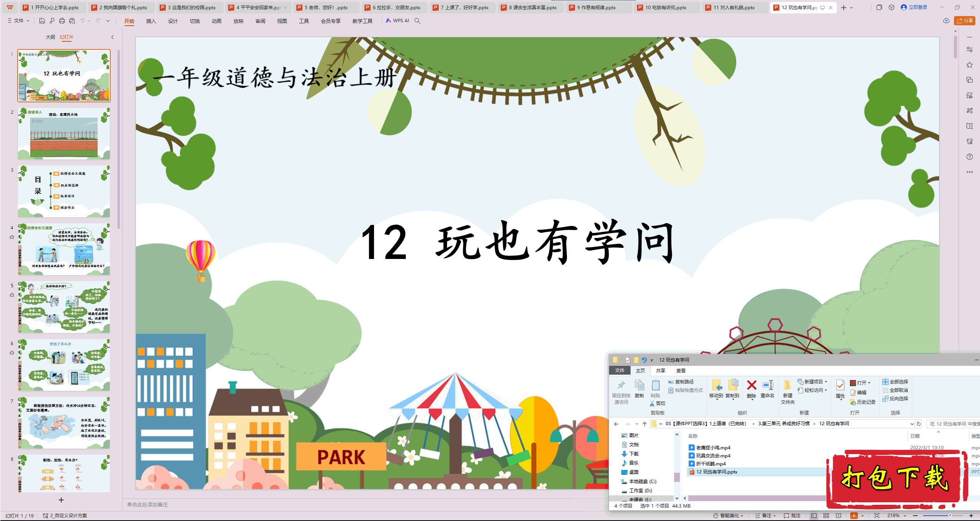Click Explorer refresh button

pos(918,424)
